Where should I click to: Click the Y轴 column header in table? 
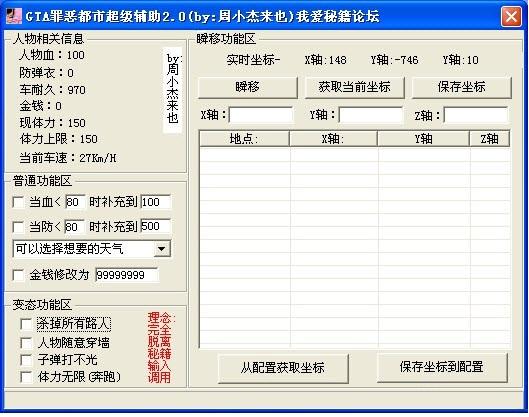click(x=423, y=139)
